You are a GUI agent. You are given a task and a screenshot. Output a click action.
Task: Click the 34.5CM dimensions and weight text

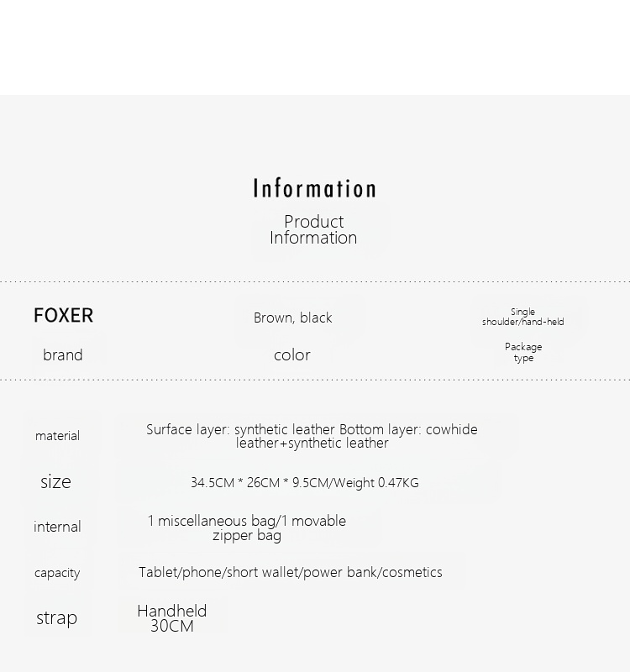304,483
